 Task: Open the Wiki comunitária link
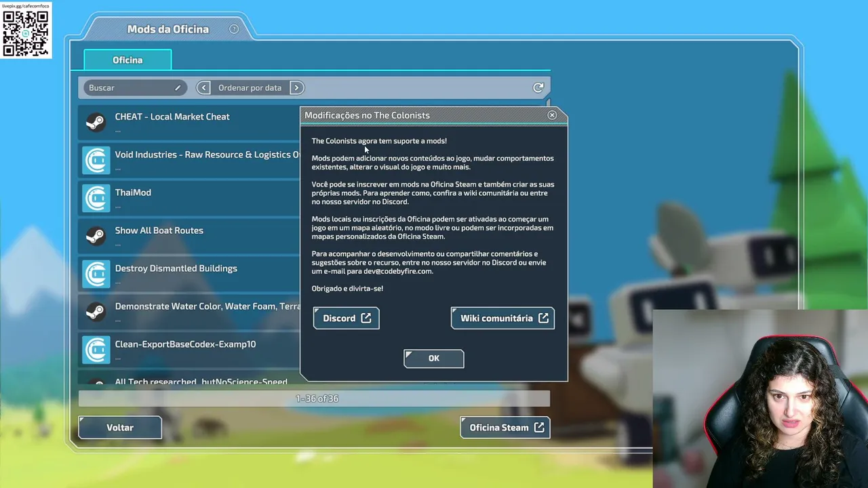(x=502, y=318)
